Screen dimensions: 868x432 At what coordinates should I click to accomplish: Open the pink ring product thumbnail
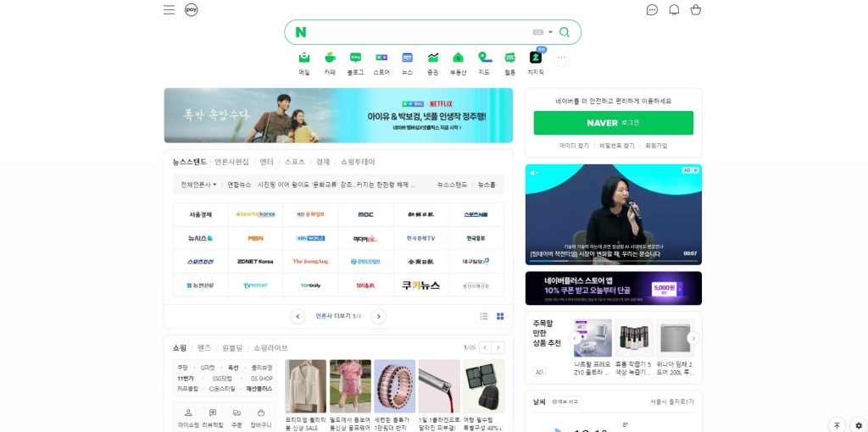click(394, 386)
